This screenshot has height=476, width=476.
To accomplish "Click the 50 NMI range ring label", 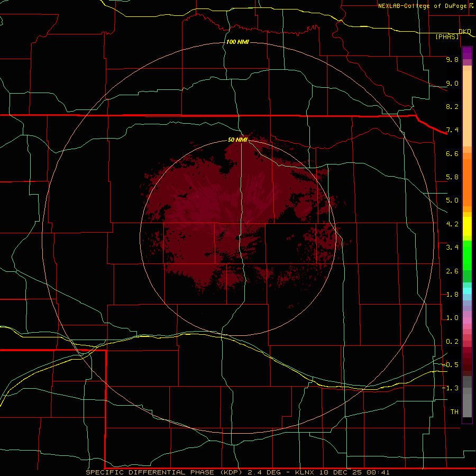I will tap(237, 140).
